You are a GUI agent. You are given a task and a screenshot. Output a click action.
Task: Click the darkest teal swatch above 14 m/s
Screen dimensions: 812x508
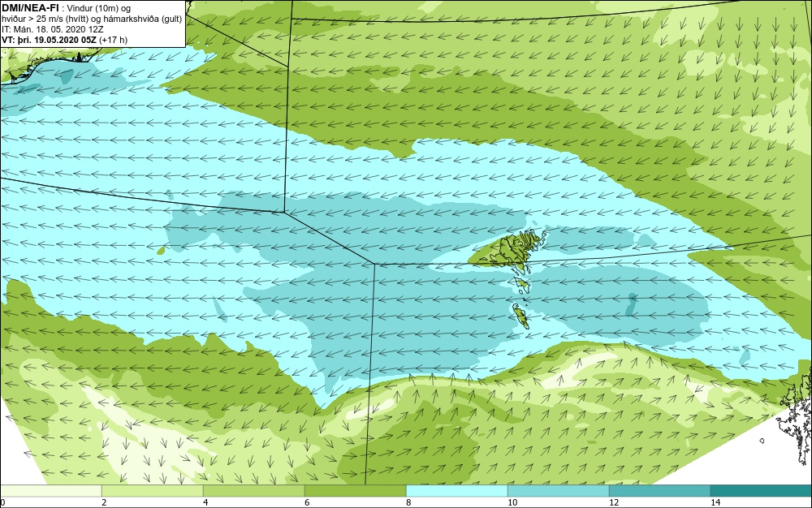pyautogui.click(x=762, y=491)
